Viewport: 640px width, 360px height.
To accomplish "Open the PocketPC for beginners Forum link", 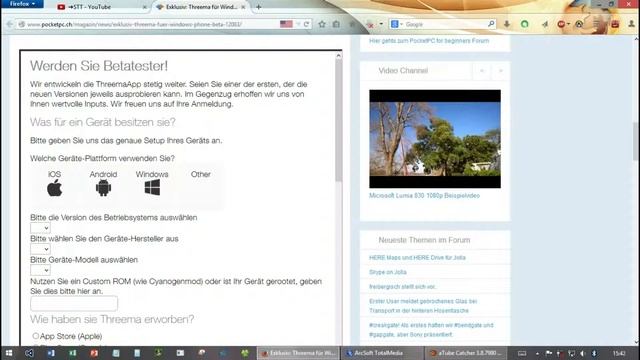I will [x=429, y=41].
